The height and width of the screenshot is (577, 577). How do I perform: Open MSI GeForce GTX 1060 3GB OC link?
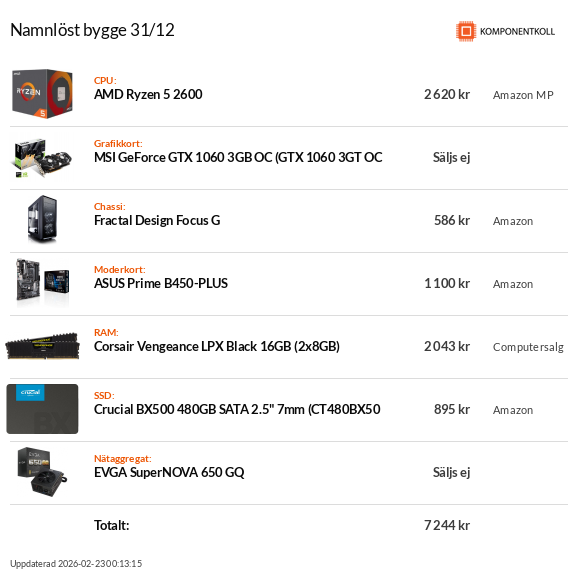[238, 157]
